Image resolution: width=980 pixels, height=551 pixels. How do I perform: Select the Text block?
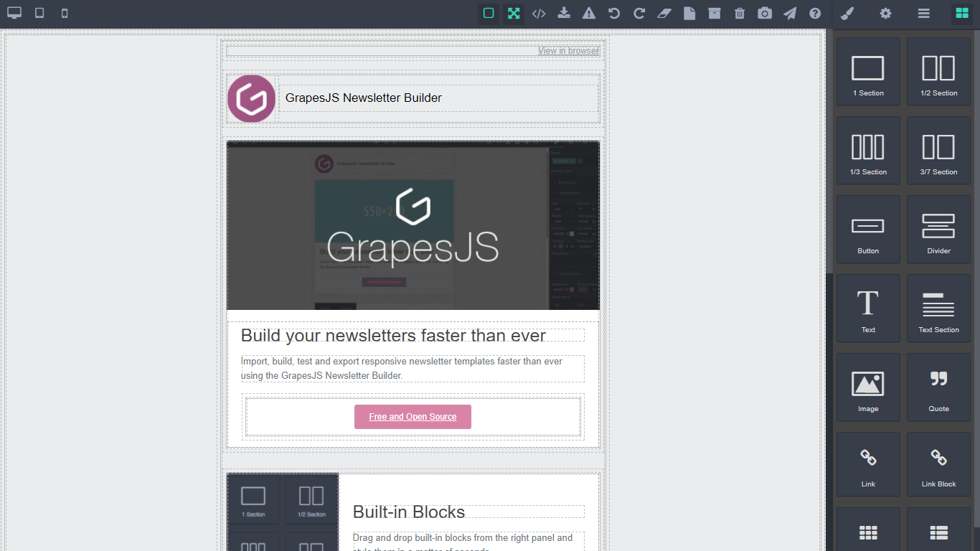[868, 309]
